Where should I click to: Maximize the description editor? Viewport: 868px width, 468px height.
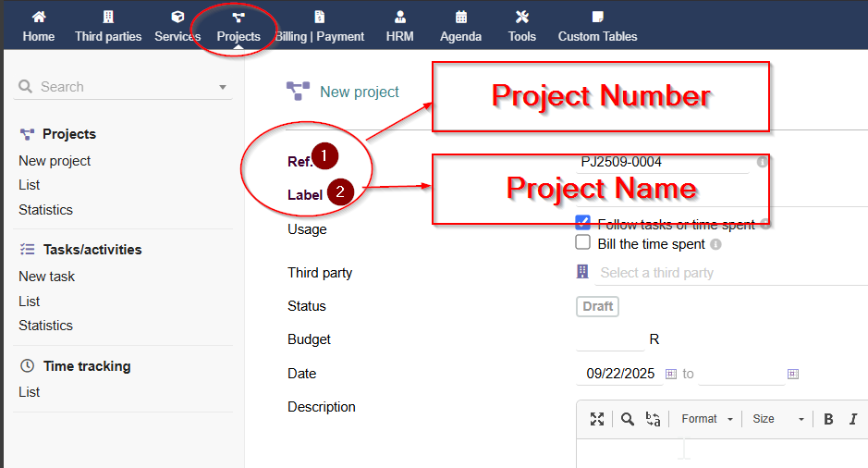pos(597,419)
